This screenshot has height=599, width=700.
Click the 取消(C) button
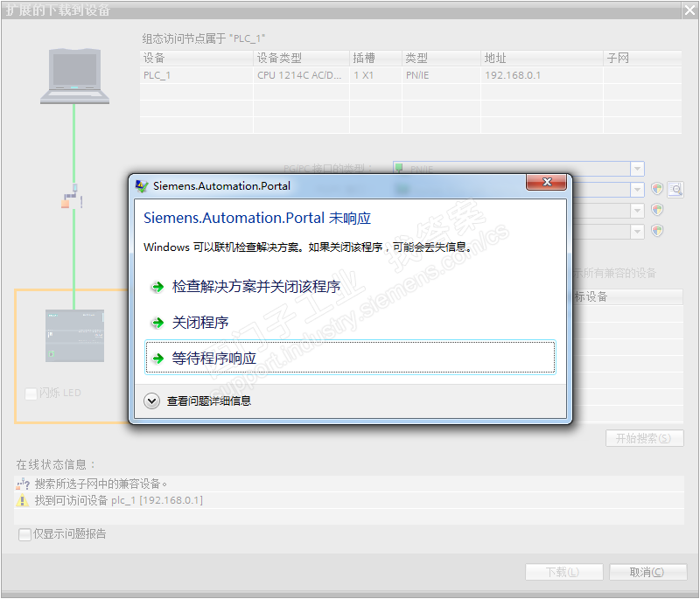pos(647,572)
